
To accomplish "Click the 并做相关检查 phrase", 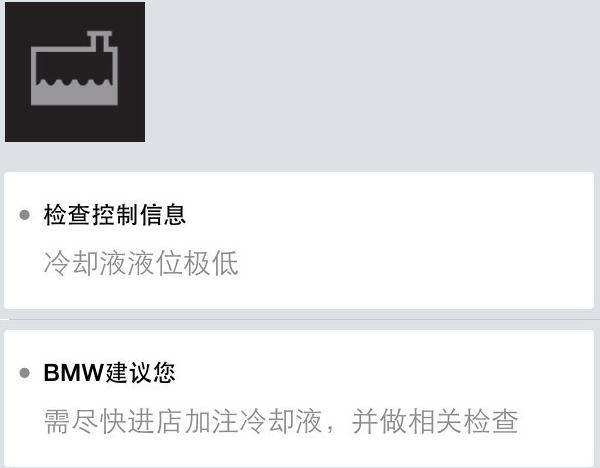I will [x=435, y=421].
